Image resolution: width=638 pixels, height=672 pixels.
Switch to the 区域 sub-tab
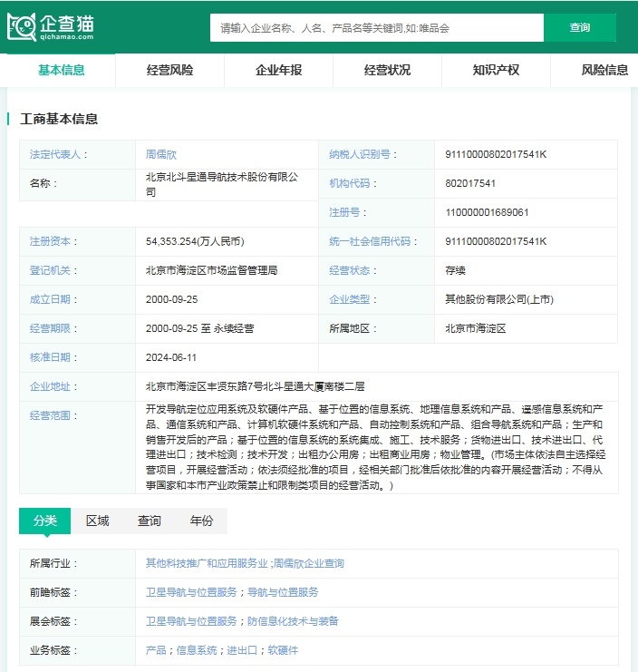tap(97, 521)
